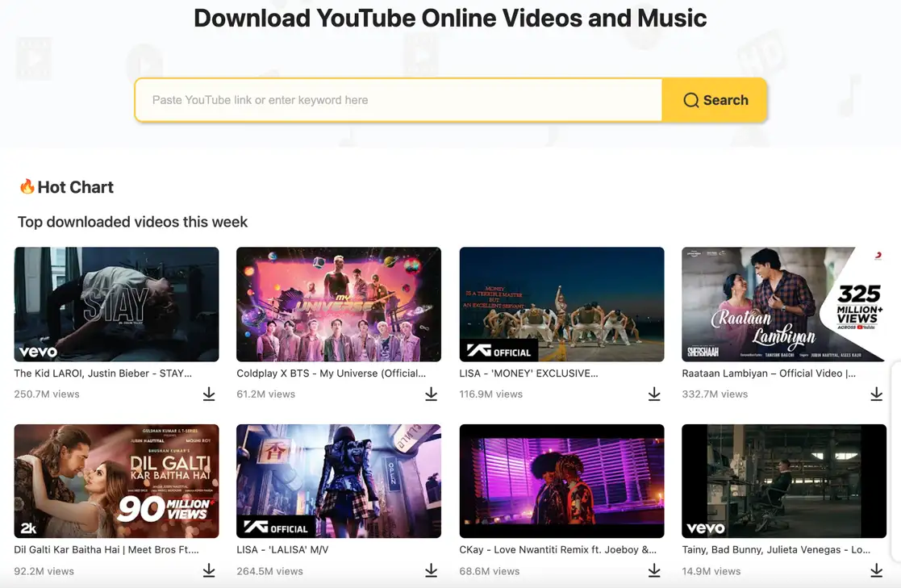Viewport: 901px width, 588px height.
Task: Download LISA 'MONEY' EXCLUSIVE video
Action: (654, 394)
